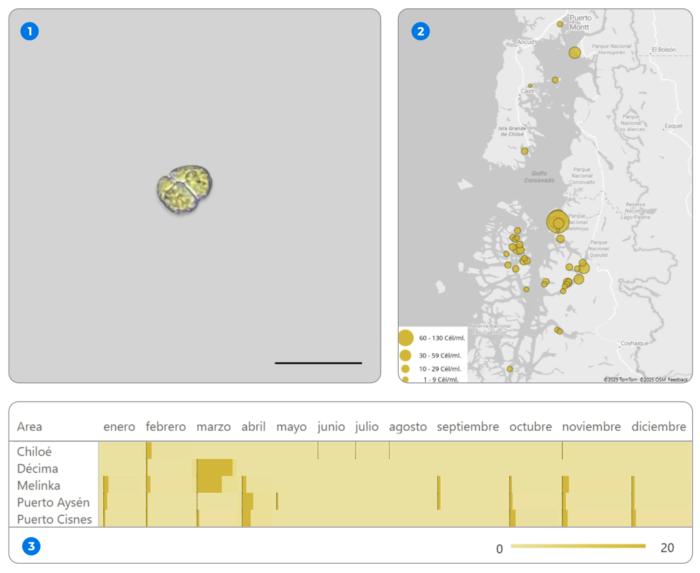Select the largest bubble marker on the map
Viewport: 700px width, 573px height.
558,222
